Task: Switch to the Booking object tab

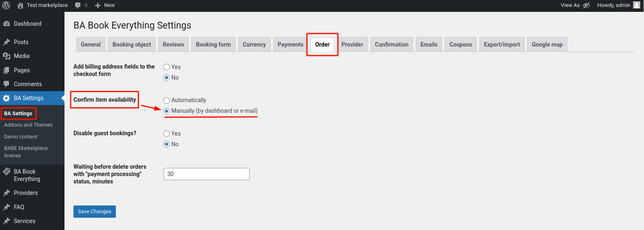Action: [x=131, y=45]
